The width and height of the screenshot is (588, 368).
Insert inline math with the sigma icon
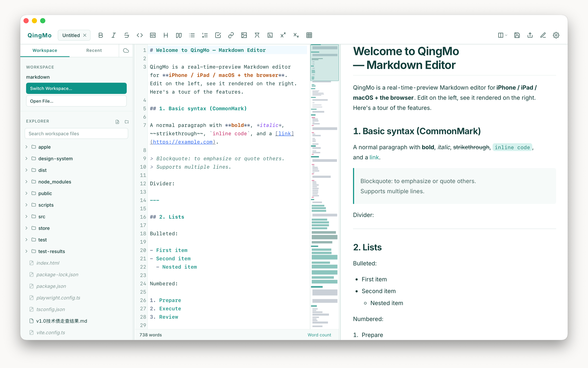(x=257, y=35)
